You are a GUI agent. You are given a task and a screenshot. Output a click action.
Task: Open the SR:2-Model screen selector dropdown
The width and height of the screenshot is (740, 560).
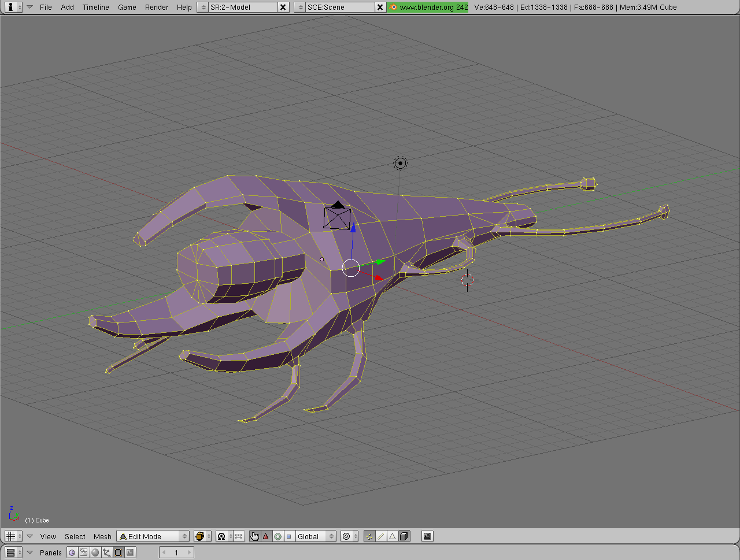(x=203, y=8)
